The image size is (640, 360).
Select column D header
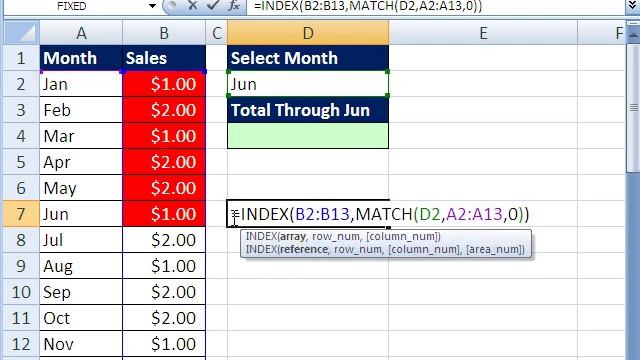[308, 33]
